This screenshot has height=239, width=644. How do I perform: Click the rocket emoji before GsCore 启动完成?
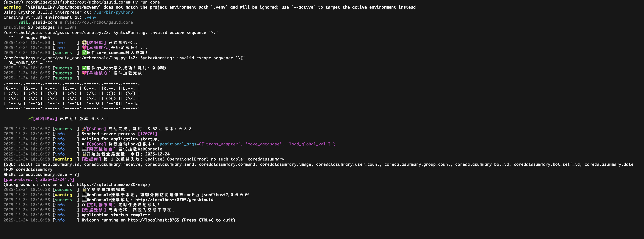point(84,129)
